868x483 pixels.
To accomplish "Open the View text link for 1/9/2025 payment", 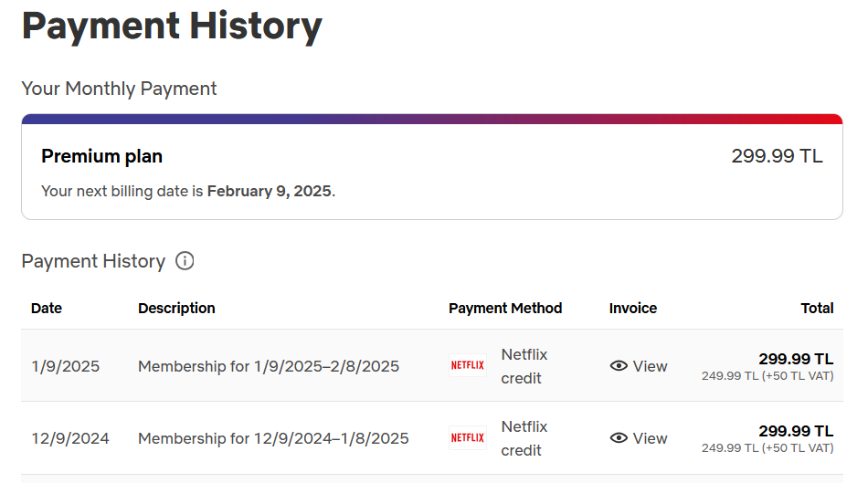I will coord(650,366).
